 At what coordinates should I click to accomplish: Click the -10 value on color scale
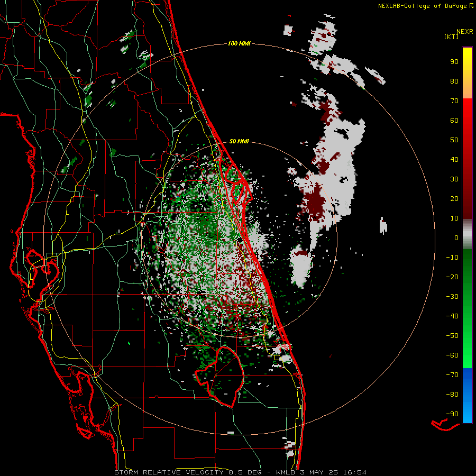452,258
